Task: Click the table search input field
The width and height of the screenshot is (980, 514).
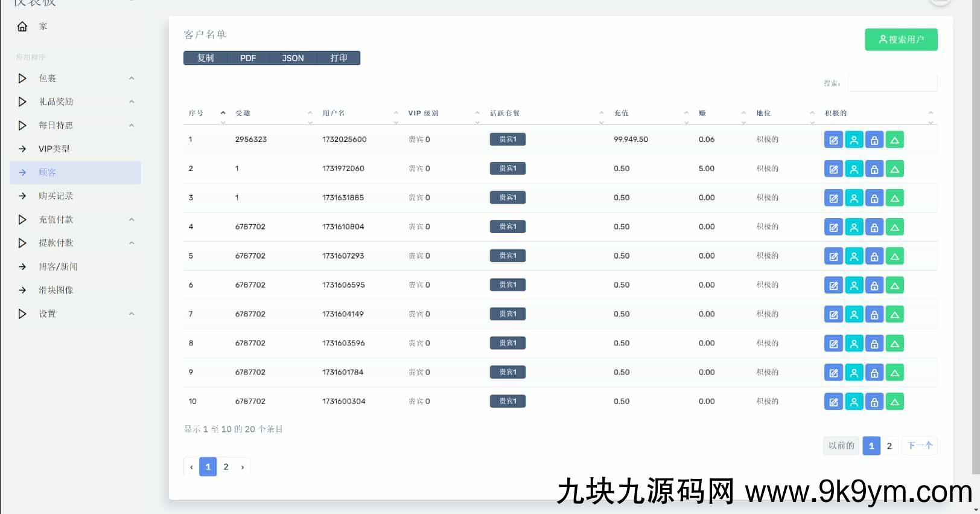Action: (892, 83)
